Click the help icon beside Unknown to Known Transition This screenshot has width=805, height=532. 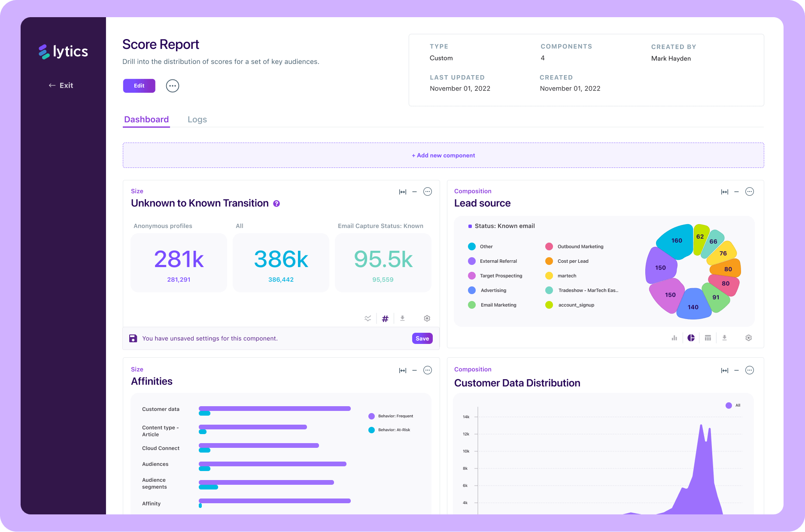point(276,204)
